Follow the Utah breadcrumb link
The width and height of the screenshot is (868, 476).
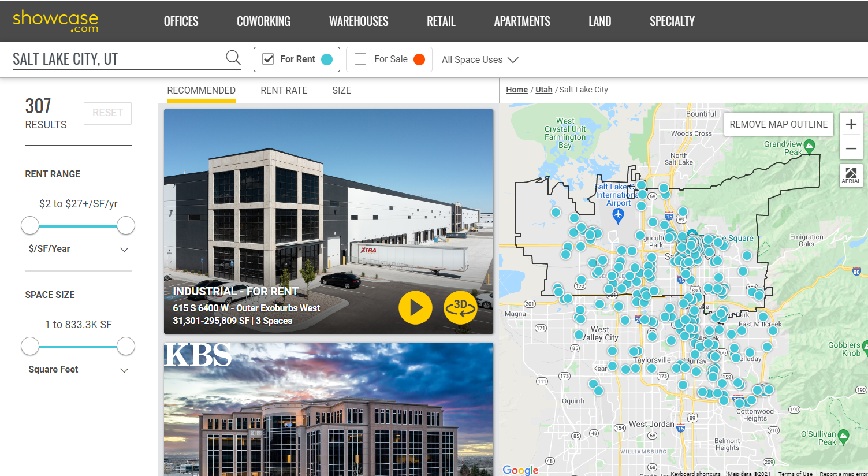click(543, 90)
